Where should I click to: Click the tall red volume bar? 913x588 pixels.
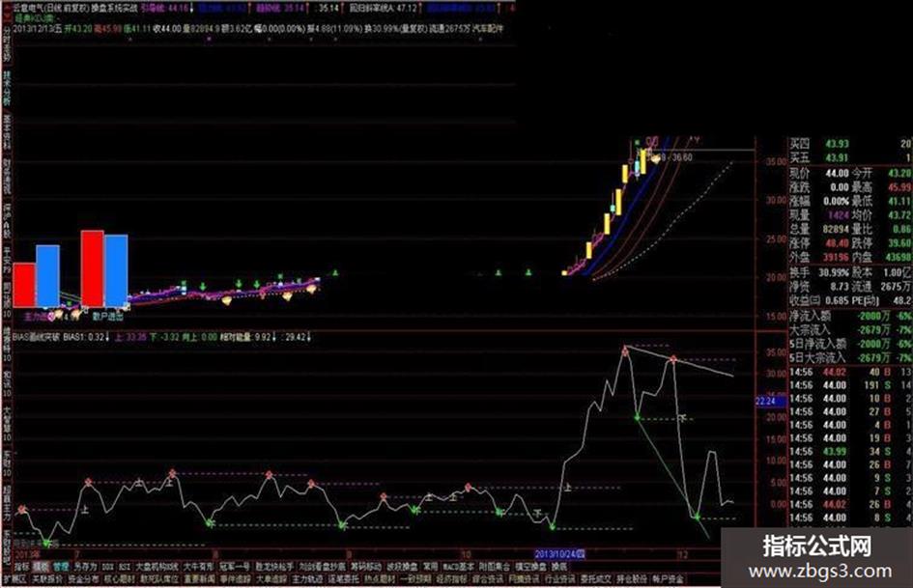pos(93,268)
